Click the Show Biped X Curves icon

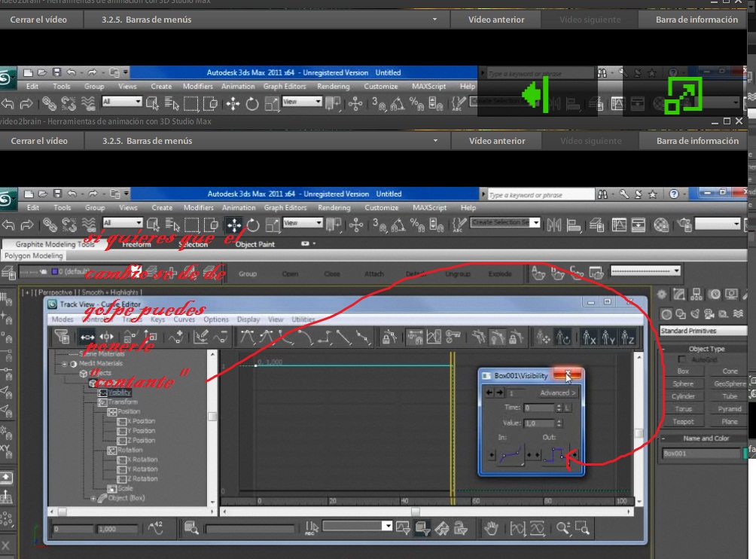(589, 337)
